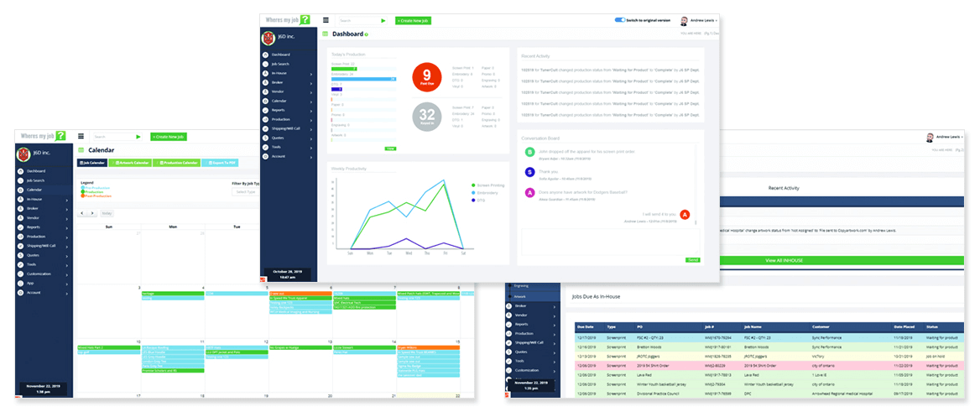Click the red 9 Past Due circle
Viewport: 980px width, 412px height.
pos(427,76)
